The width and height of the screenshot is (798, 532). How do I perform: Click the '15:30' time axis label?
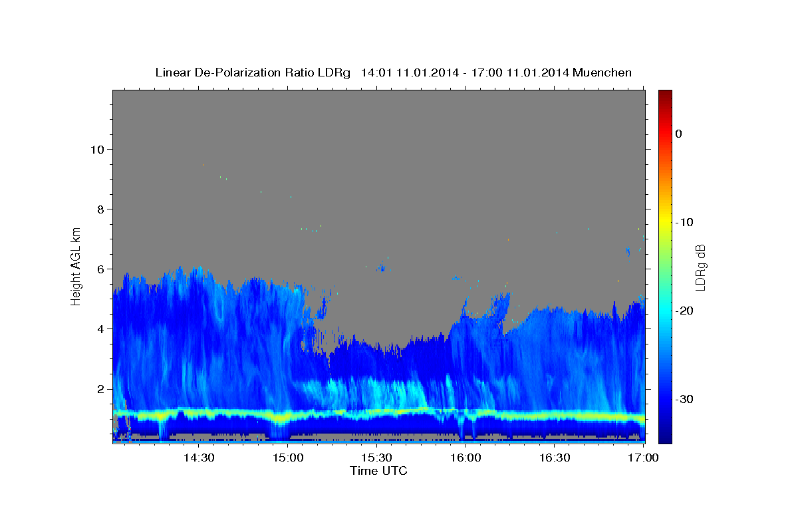coord(376,458)
